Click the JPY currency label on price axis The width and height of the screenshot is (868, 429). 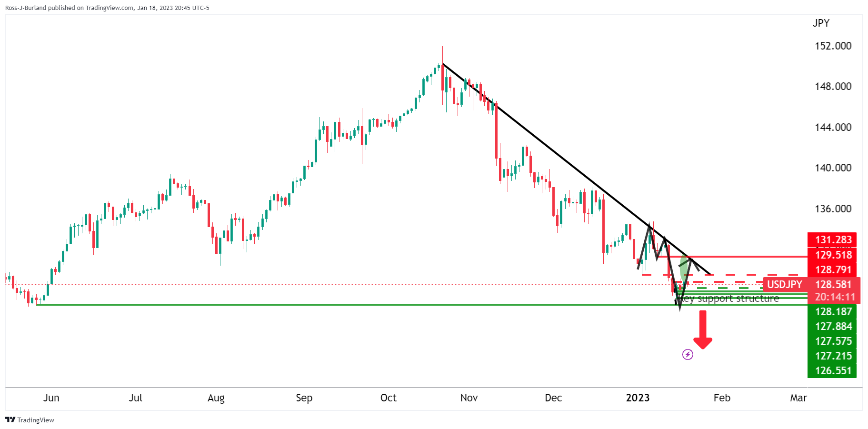[821, 23]
